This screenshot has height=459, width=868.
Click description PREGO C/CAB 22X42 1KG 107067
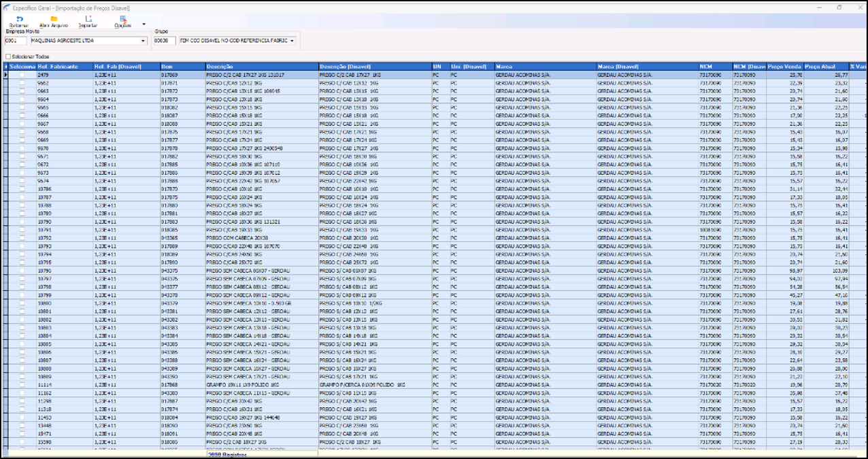(x=261, y=181)
